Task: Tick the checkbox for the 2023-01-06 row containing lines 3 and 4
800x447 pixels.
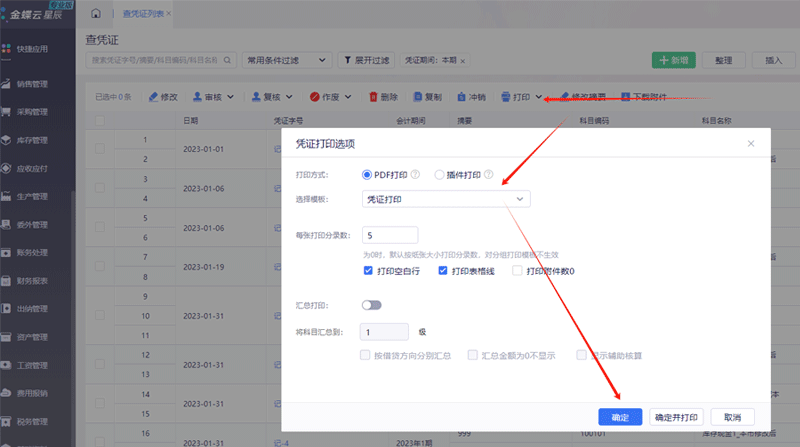Action: coord(100,188)
